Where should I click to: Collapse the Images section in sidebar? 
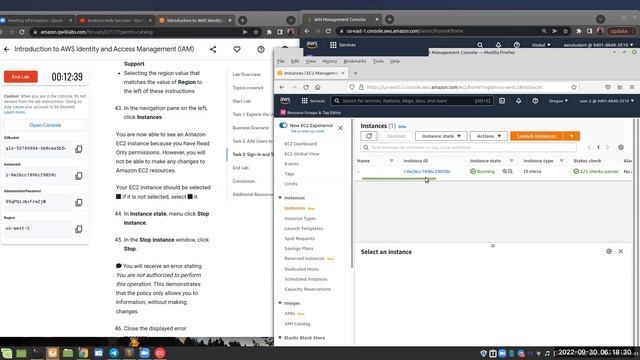pos(280,303)
